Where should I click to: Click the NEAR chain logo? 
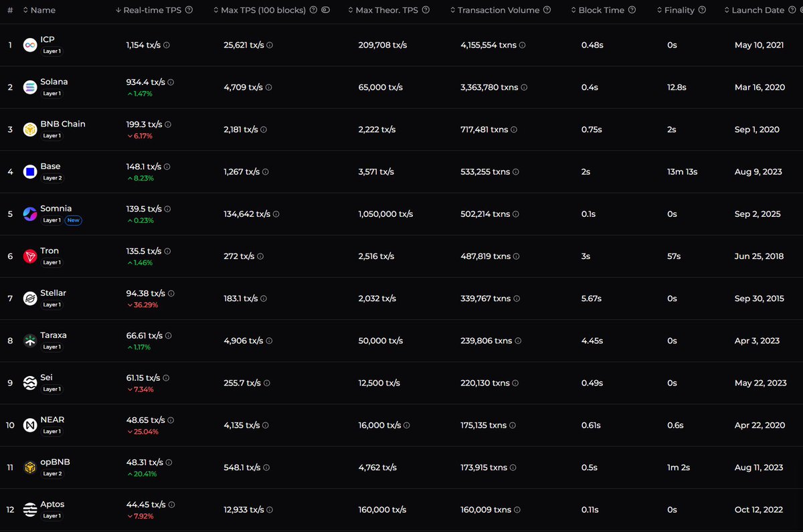29,424
